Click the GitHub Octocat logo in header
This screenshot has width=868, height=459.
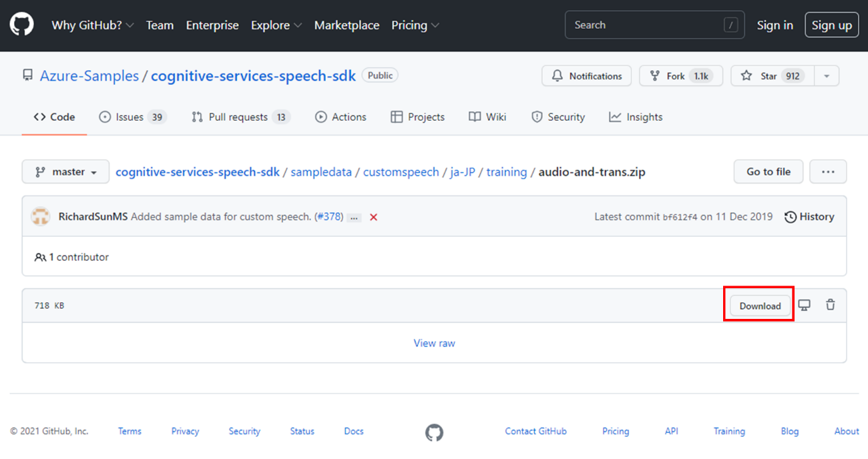pyautogui.click(x=22, y=25)
